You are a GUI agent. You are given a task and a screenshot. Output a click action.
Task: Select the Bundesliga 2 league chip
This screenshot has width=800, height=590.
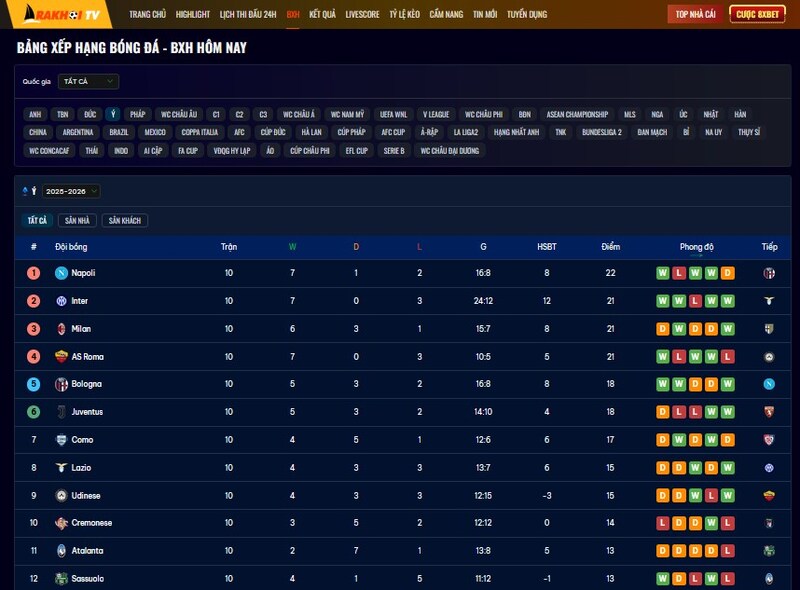click(601, 132)
